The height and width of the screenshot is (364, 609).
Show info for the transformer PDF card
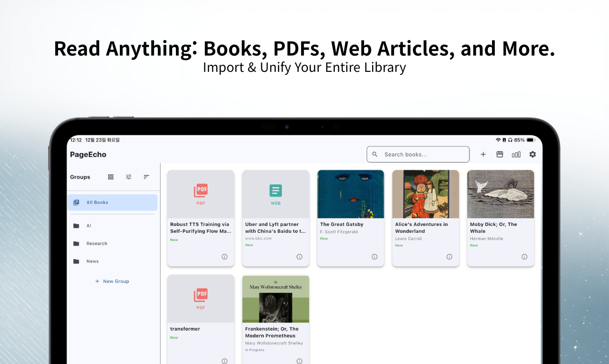(x=224, y=361)
